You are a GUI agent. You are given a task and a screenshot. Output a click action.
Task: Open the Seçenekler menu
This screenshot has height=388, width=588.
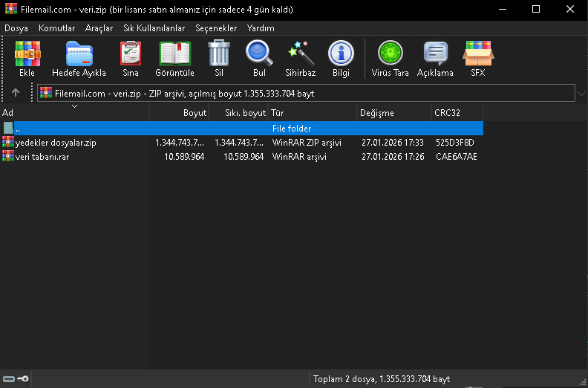(216, 28)
